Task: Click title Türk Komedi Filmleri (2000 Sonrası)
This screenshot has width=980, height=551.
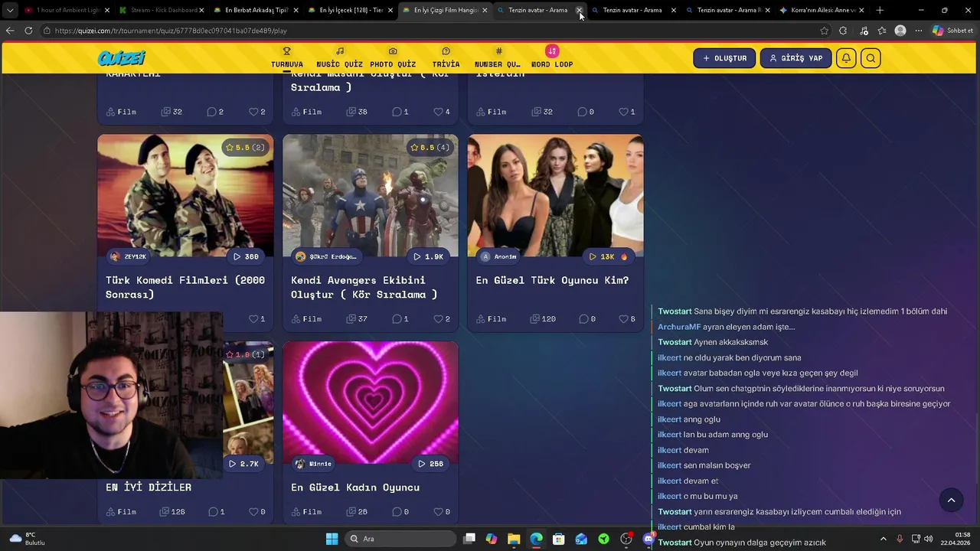Action: coord(185,287)
